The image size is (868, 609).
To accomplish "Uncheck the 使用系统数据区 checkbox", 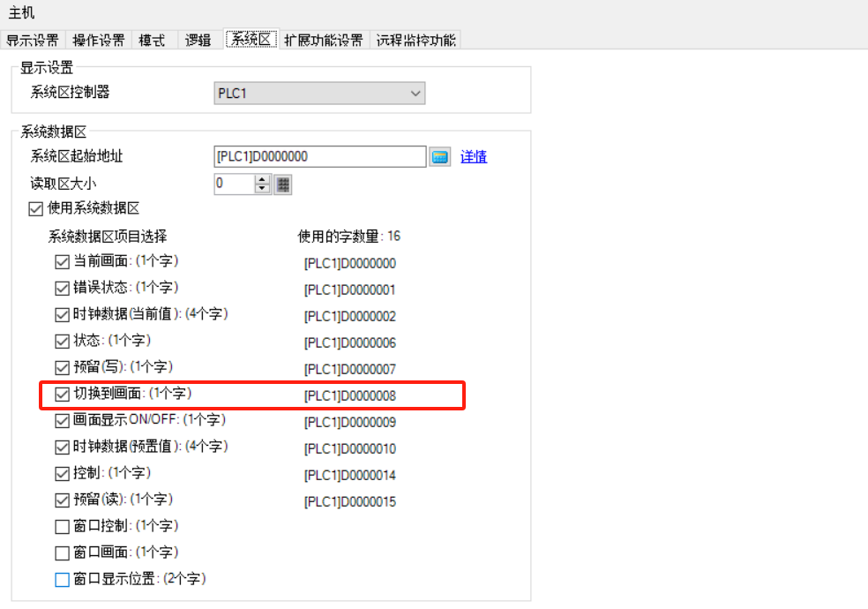I will [36, 209].
